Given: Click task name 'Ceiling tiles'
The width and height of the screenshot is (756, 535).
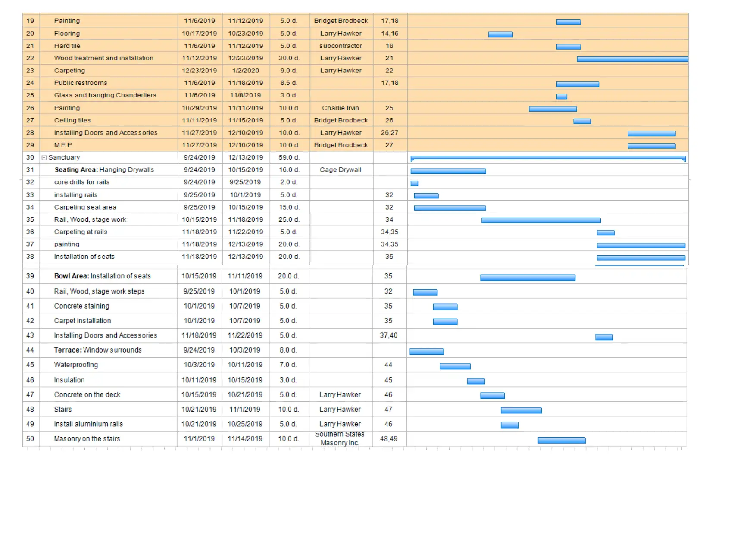Looking at the screenshot, I should 72,120.
